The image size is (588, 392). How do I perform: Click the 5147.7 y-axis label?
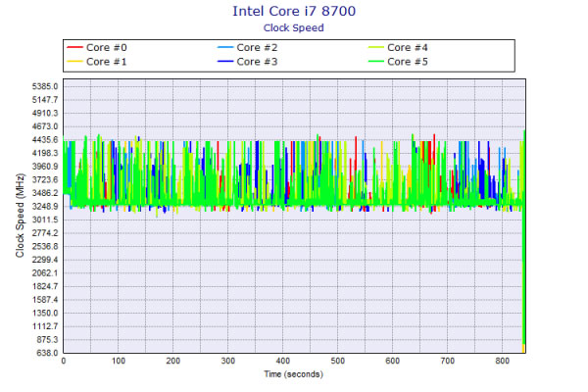(45, 100)
